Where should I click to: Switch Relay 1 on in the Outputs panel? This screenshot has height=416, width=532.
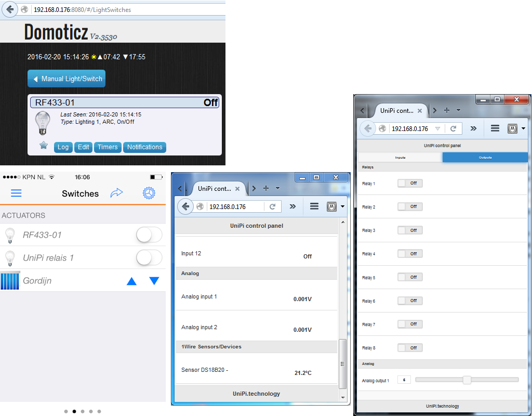point(410,183)
